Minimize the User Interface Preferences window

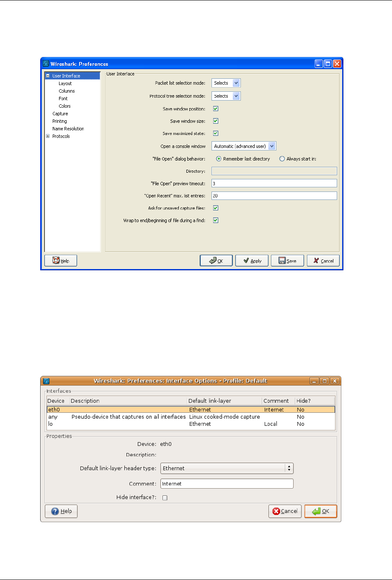[319, 64]
